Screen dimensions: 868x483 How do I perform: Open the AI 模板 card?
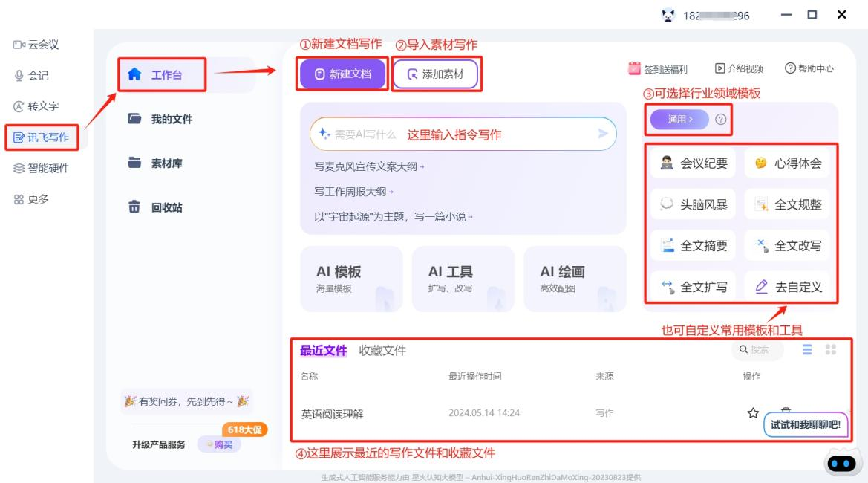click(351, 279)
